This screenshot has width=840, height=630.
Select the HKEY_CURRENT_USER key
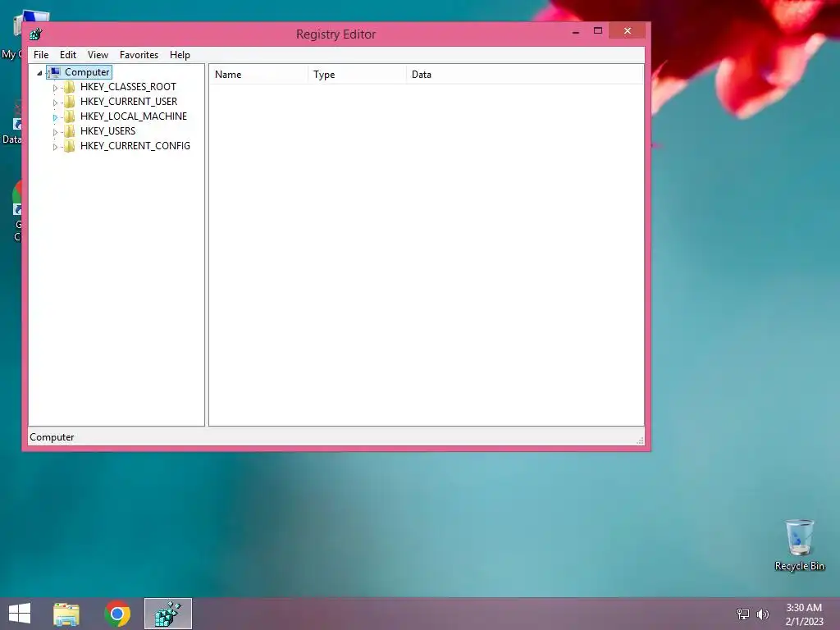pos(129,101)
